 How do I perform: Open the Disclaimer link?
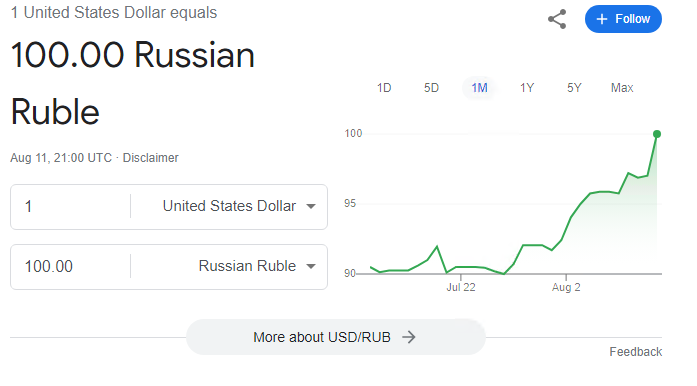[x=150, y=158]
